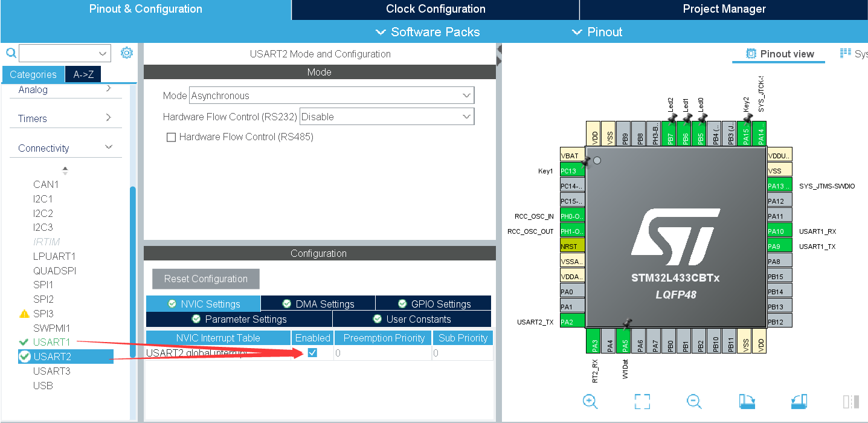This screenshot has width=868, height=423.
Task: Open the User Constants tab
Action: tap(412, 319)
